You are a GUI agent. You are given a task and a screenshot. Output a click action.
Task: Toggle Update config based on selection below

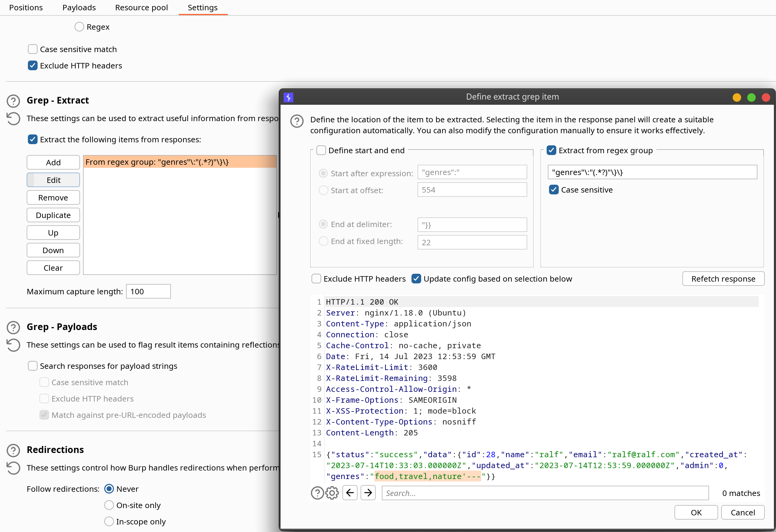coord(416,279)
